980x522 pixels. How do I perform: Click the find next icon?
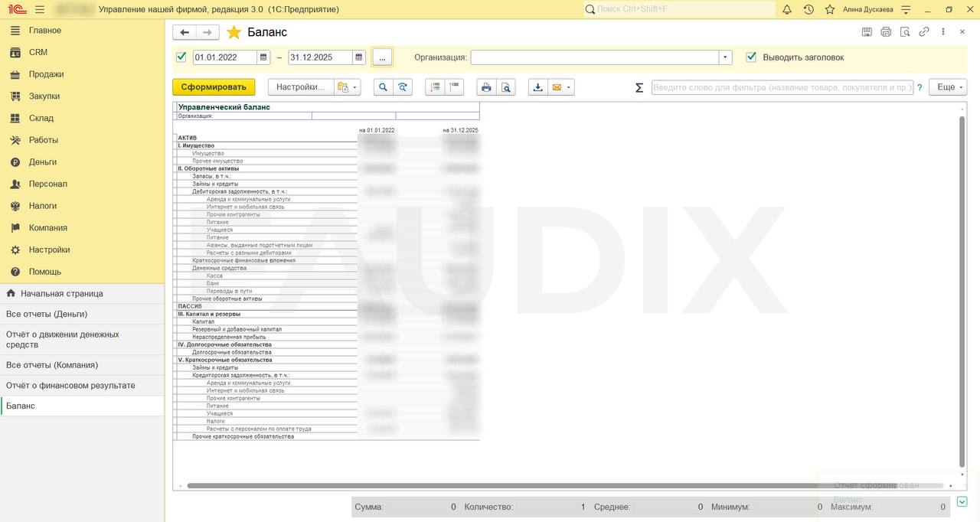tap(402, 87)
